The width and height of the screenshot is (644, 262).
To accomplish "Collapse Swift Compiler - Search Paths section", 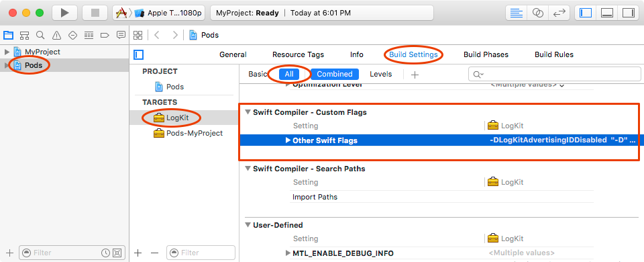I will [248, 169].
